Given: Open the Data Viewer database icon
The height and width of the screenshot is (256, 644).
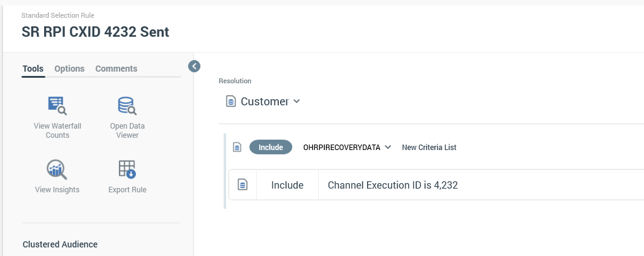Looking at the screenshot, I should pos(127,106).
